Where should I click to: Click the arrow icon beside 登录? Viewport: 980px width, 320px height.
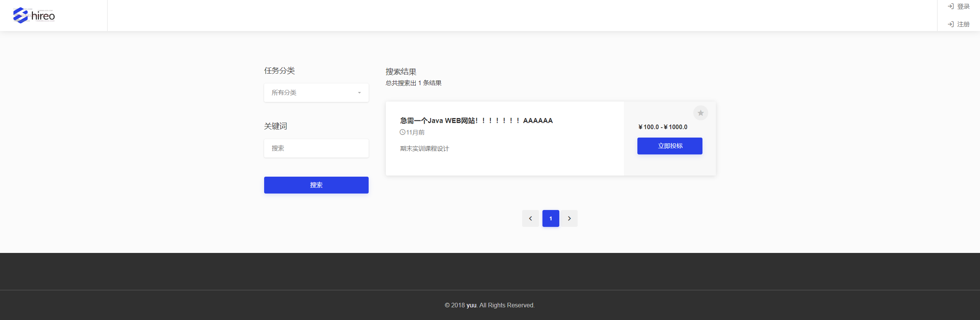coord(951,7)
